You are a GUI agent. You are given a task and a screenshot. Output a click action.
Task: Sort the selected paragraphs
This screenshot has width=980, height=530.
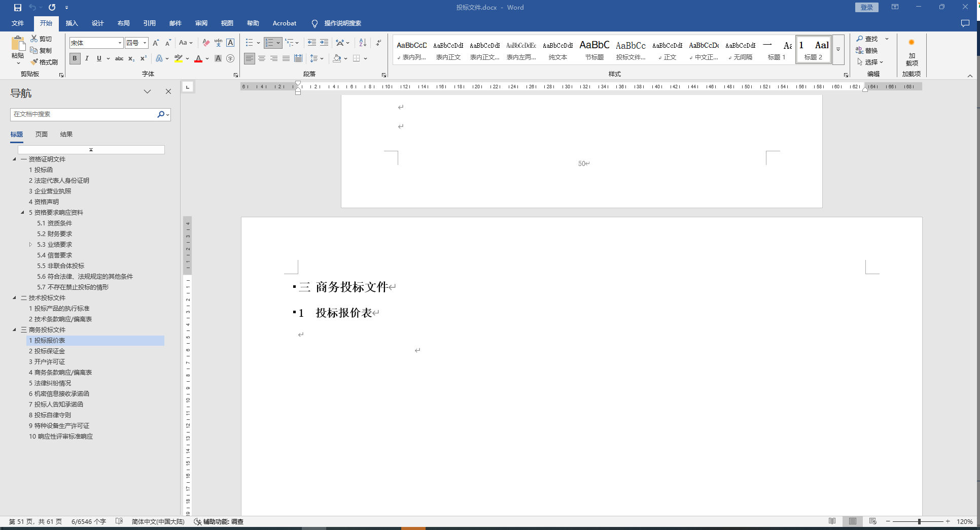(x=363, y=43)
